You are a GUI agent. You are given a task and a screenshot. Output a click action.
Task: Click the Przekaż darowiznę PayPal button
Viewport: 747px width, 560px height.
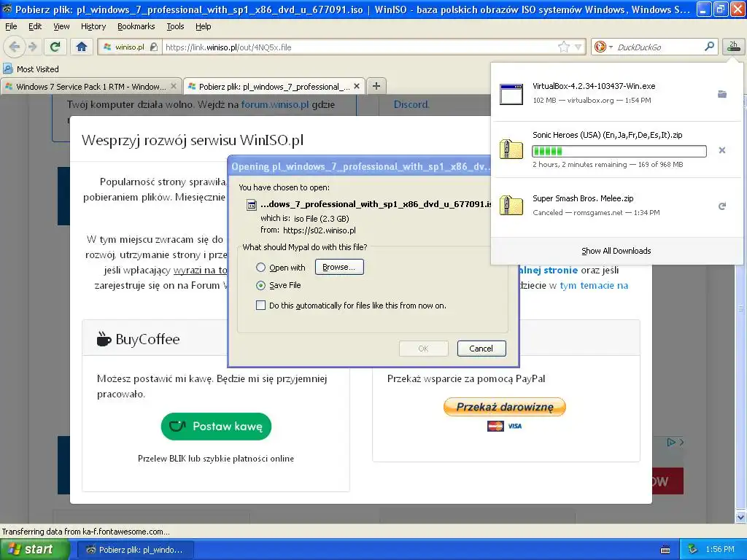point(505,407)
